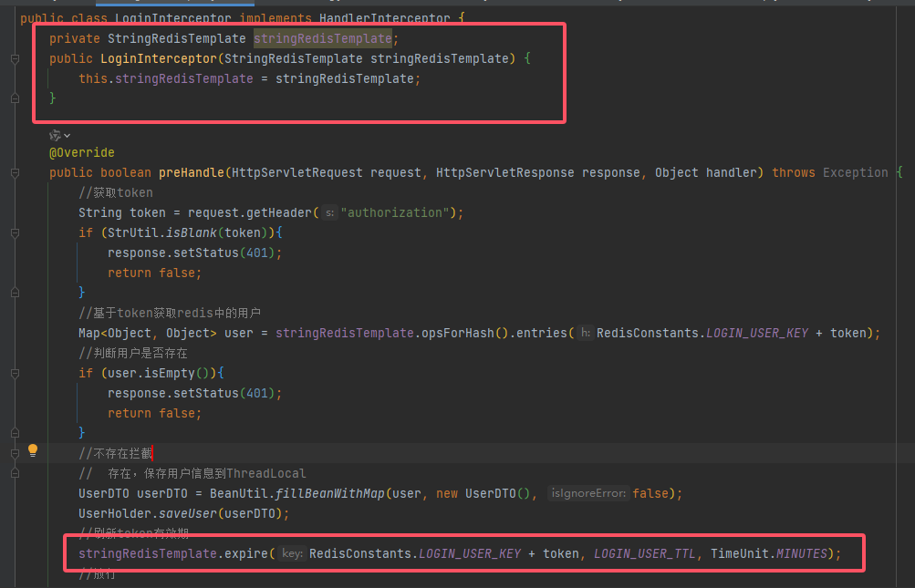Click the fold end marker beside constructor closing brace
The height and width of the screenshot is (588, 915).
15,98
